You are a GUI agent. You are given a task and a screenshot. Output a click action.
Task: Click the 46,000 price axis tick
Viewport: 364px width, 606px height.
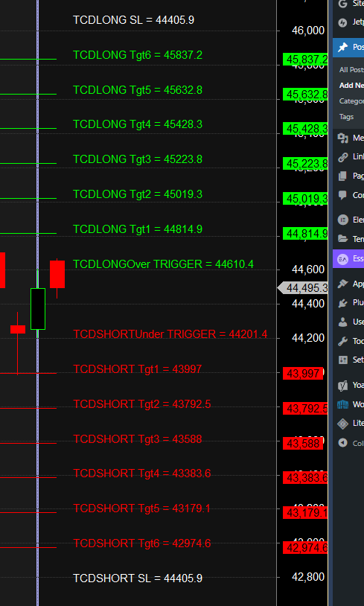[x=308, y=31]
